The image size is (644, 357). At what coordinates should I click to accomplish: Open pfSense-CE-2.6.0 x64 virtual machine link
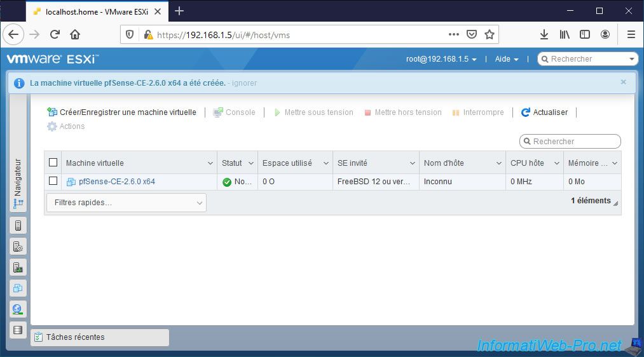point(116,182)
